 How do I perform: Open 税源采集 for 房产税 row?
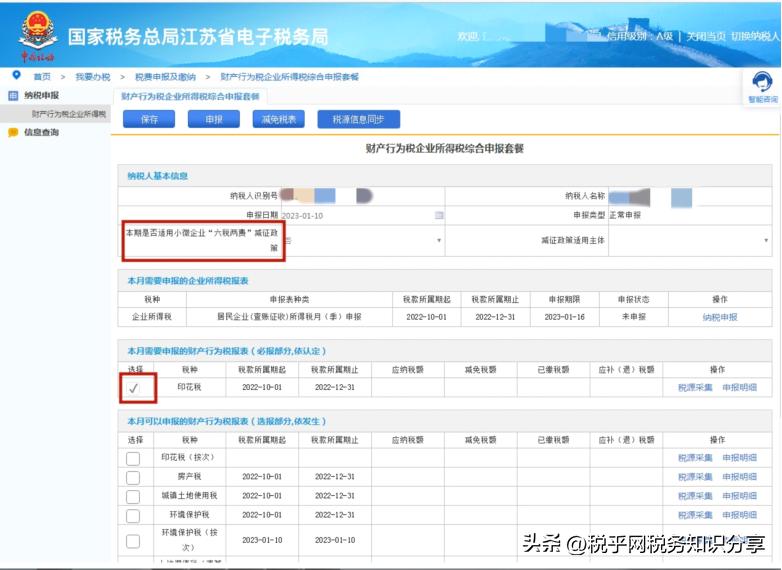click(x=695, y=477)
